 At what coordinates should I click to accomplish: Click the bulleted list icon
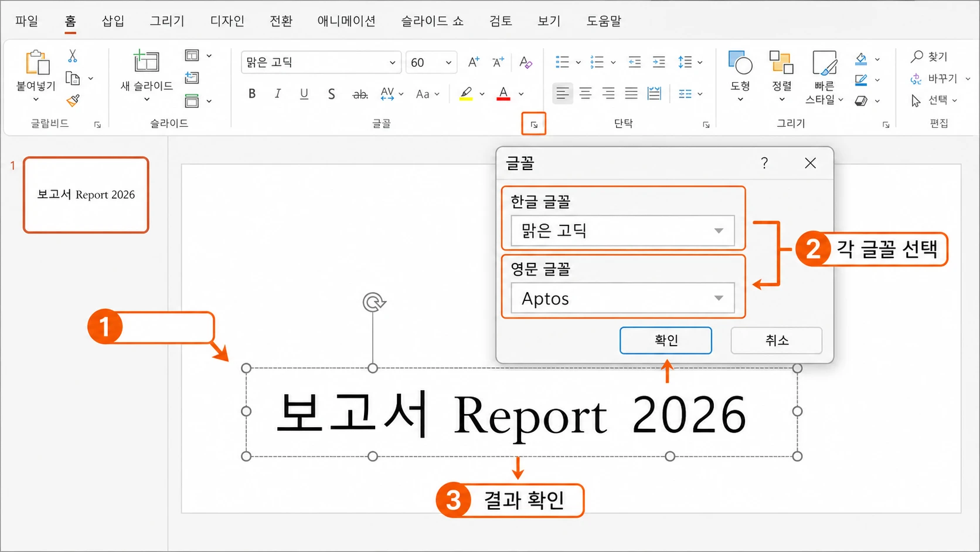(562, 62)
